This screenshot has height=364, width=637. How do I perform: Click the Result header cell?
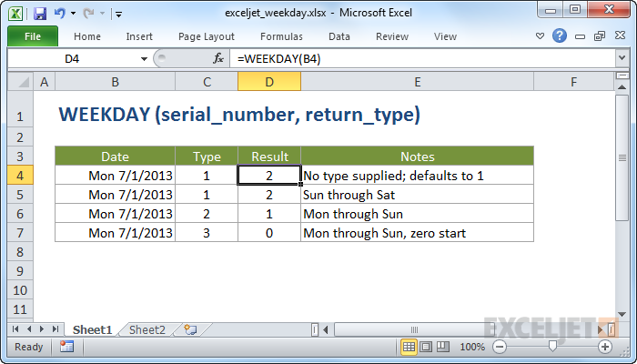click(x=269, y=156)
